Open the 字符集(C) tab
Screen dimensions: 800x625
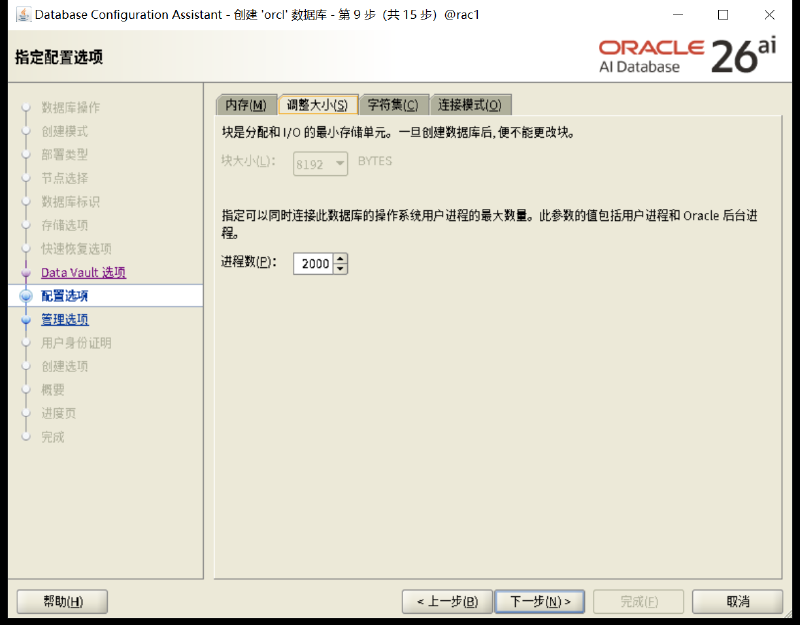393,105
